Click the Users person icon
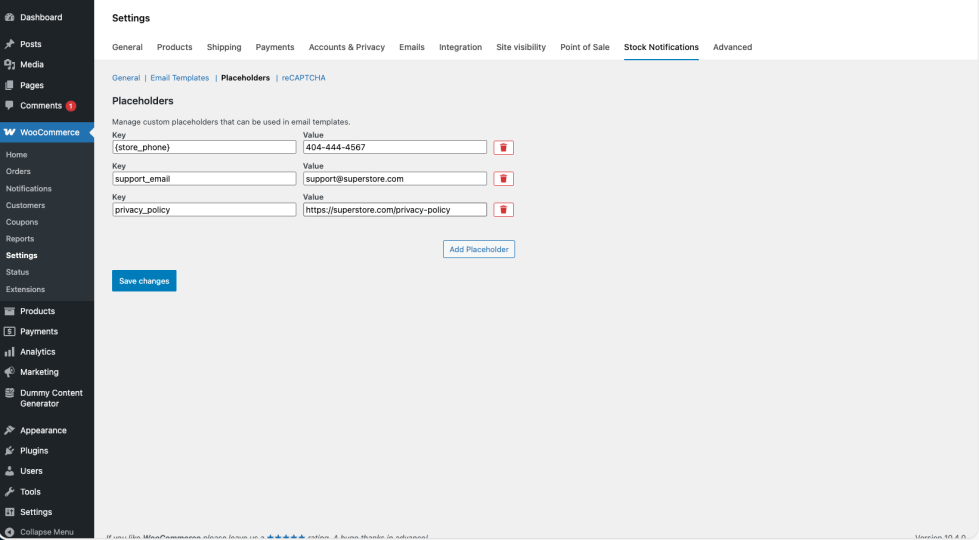The height and width of the screenshot is (540, 979). pos(9,471)
